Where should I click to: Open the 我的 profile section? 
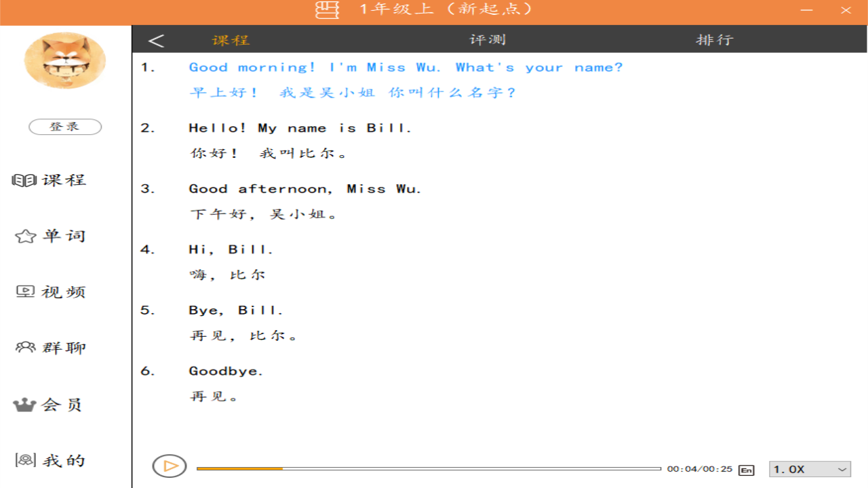pos(50,460)
